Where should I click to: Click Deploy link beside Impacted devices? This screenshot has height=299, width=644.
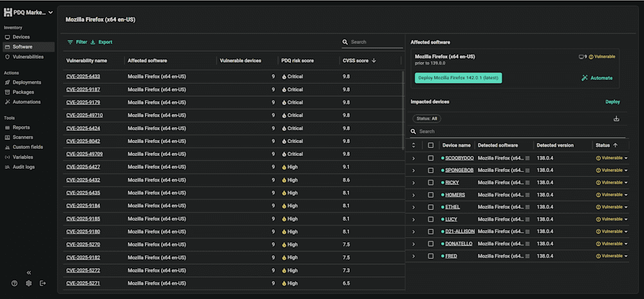point(612,102)
